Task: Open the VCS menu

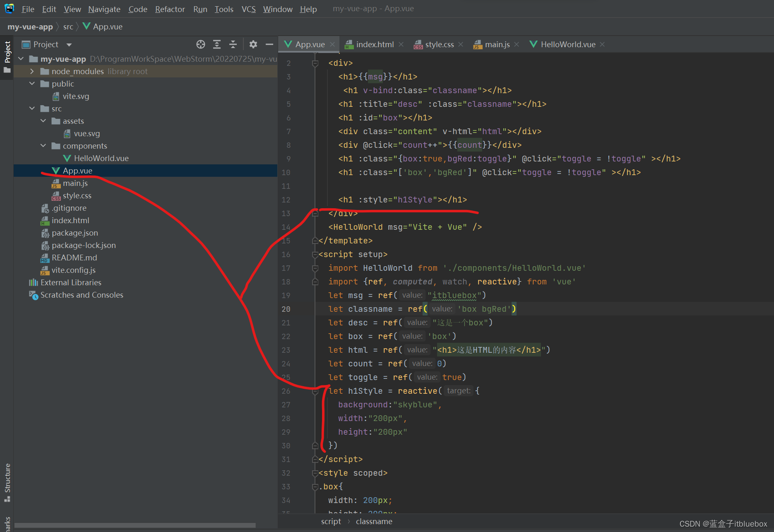Action: click(249, 9)
